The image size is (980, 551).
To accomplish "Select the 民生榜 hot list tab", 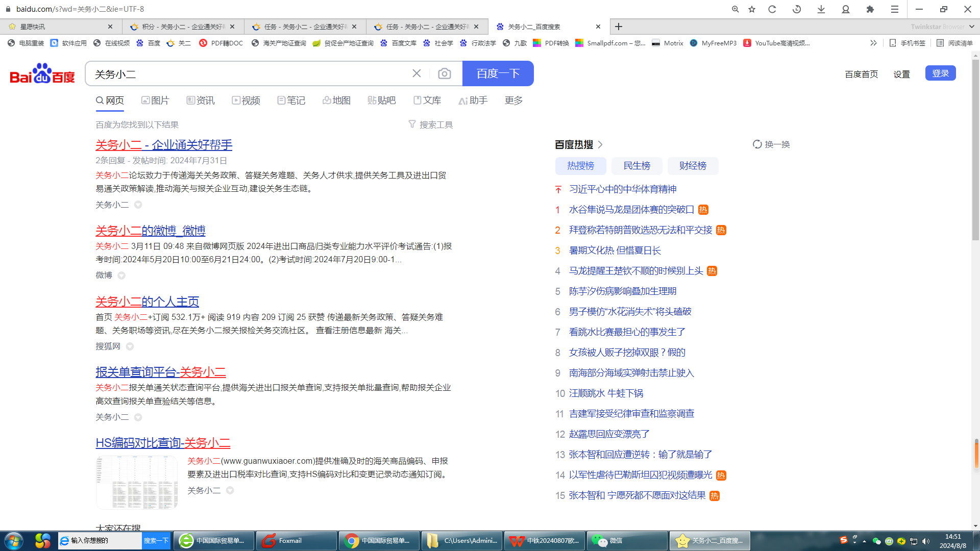I will tap(636, 166).
